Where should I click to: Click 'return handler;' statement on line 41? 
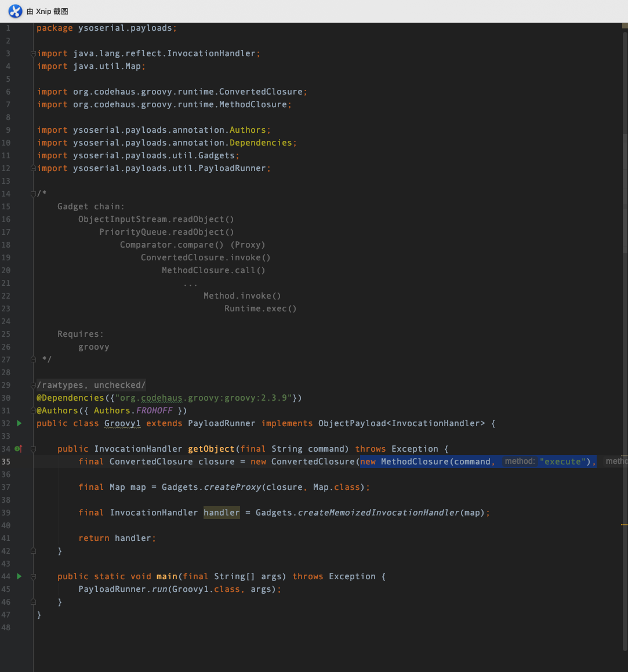tap(118, 538)
